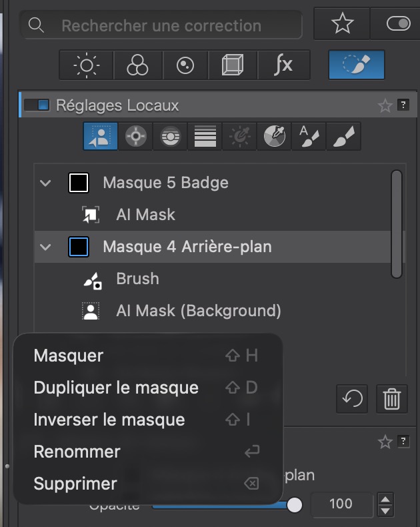Viewport: 420px width, 527px height.
Task: Open the Color corrections tab (three circles)
Action: [x=137, y=65]
